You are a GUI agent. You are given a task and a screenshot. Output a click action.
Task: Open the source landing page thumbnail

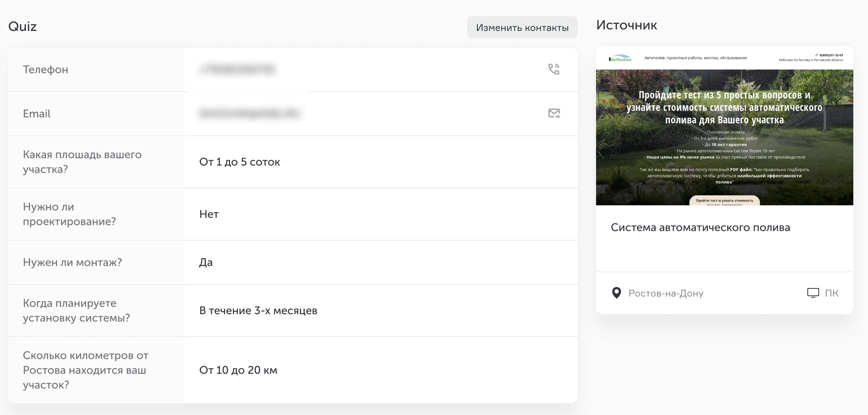725,125
